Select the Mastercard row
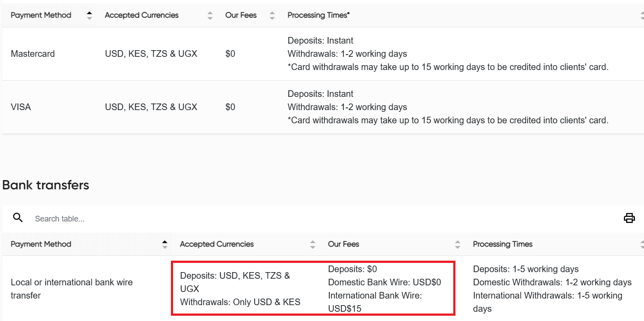The image size is (644, 321). (x=33, y=54)
